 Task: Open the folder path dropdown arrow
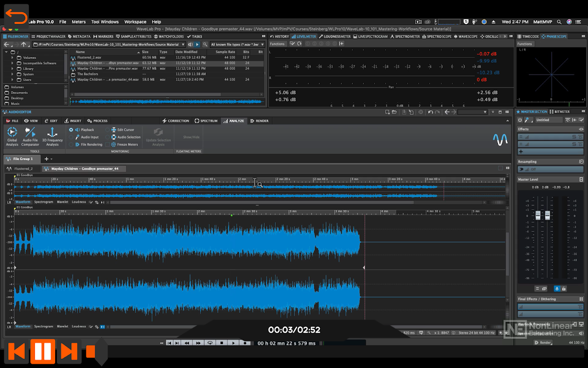tap(183, 45)
